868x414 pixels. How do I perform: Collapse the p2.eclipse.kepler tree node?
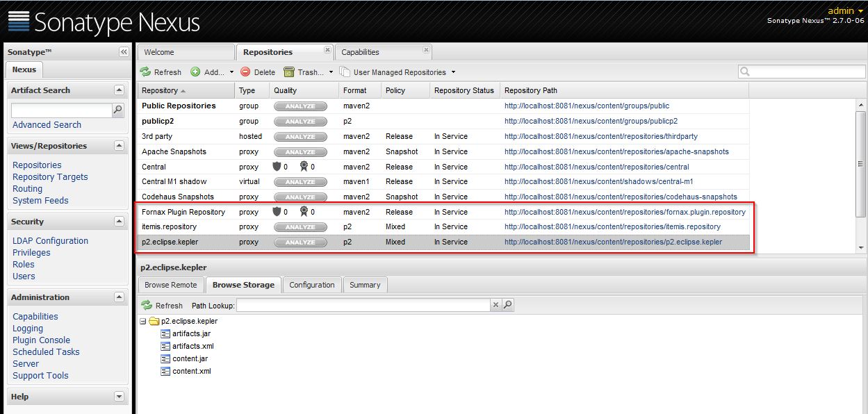(x=143, y=322)
